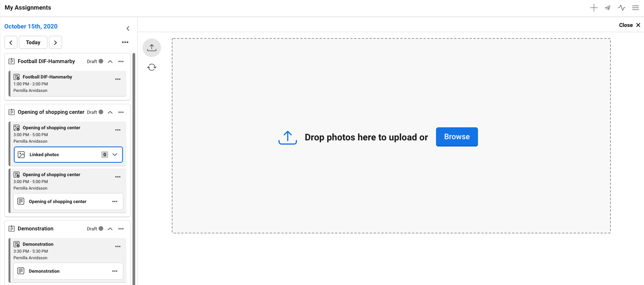Expand the Linked photos dropdown
This screenshot has height=285, width=644.
click(115, 155)
